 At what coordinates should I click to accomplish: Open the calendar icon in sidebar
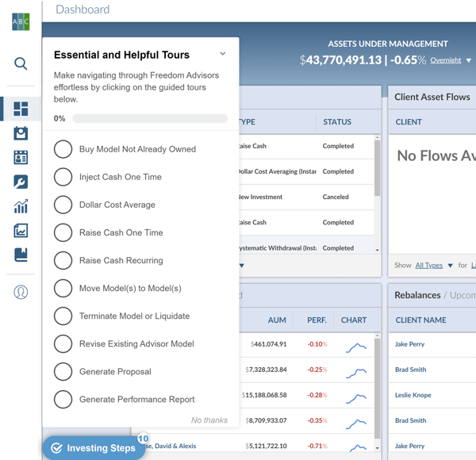tap(21, 133)
